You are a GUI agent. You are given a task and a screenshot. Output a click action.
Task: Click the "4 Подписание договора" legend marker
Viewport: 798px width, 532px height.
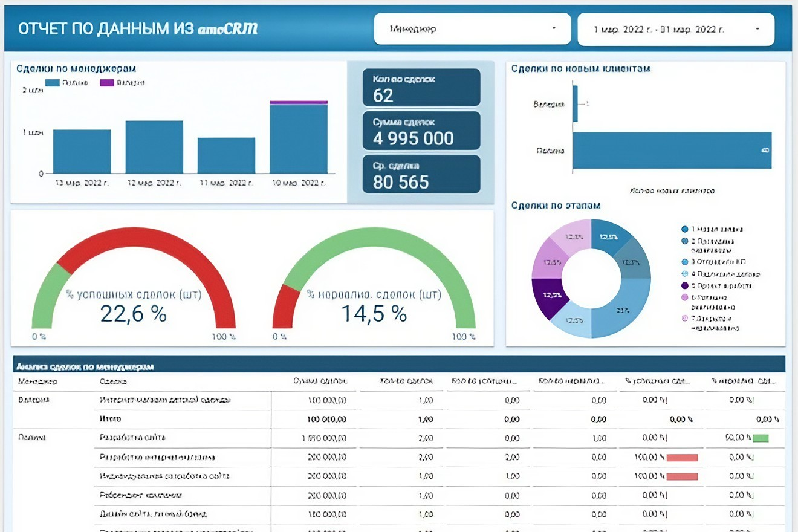tap(684, 274)
